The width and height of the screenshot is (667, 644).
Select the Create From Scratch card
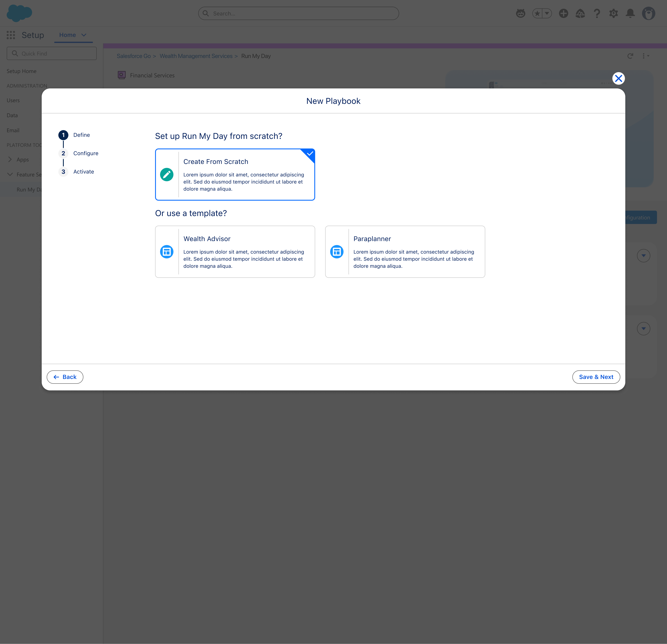click(x=235, y=175)
